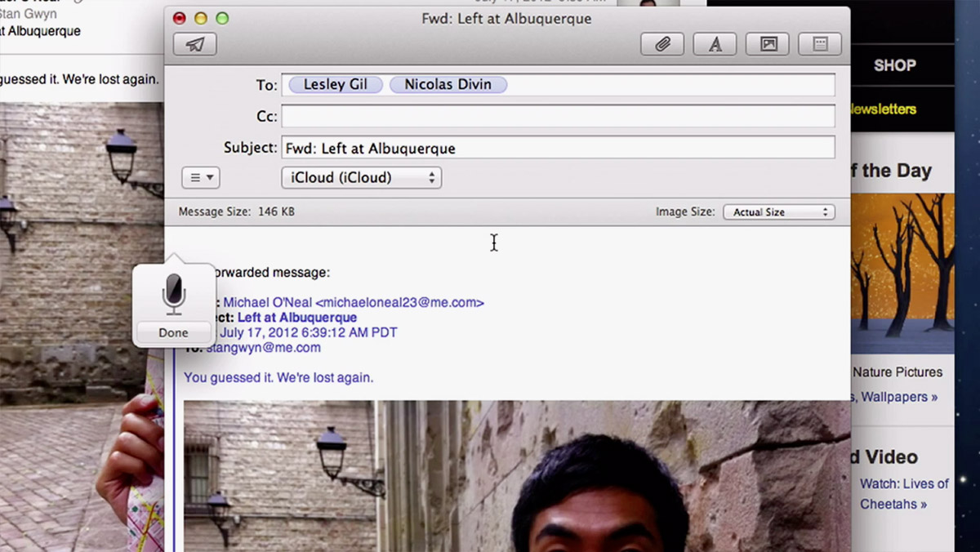The width and height of the screenshot is (980, 552).
Task: Click into the Cc field
Action: (558, 116)
